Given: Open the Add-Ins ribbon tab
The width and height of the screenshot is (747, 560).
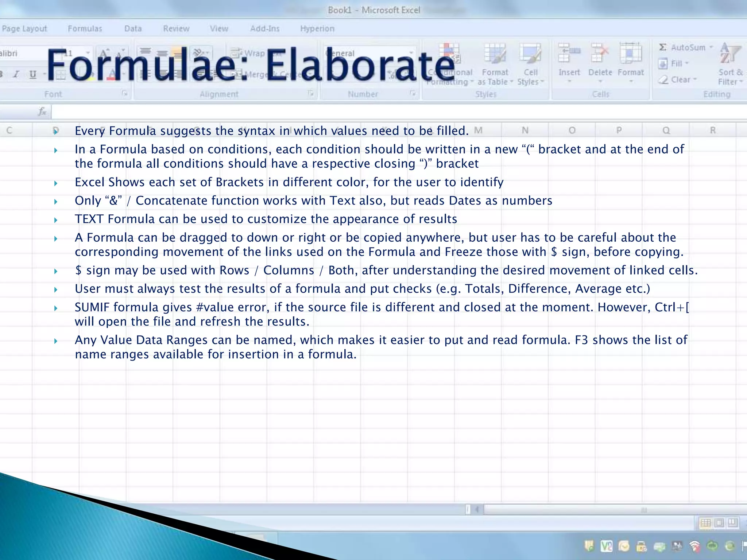Looking at the screenshot, I should coord(265,28).
